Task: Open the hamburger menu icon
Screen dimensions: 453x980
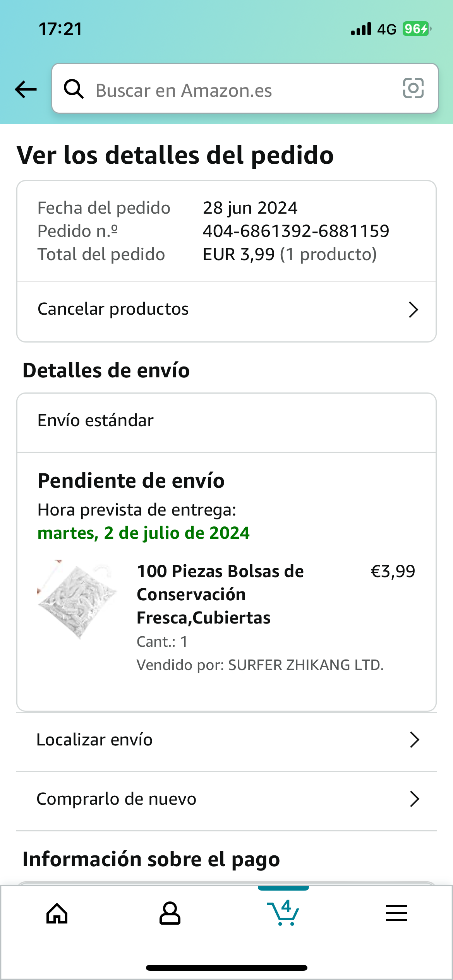Action: [396, 913]
